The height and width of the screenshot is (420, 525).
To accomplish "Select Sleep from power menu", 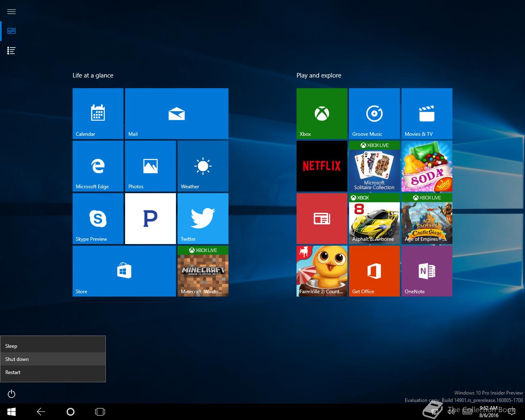I will point(53,346).
